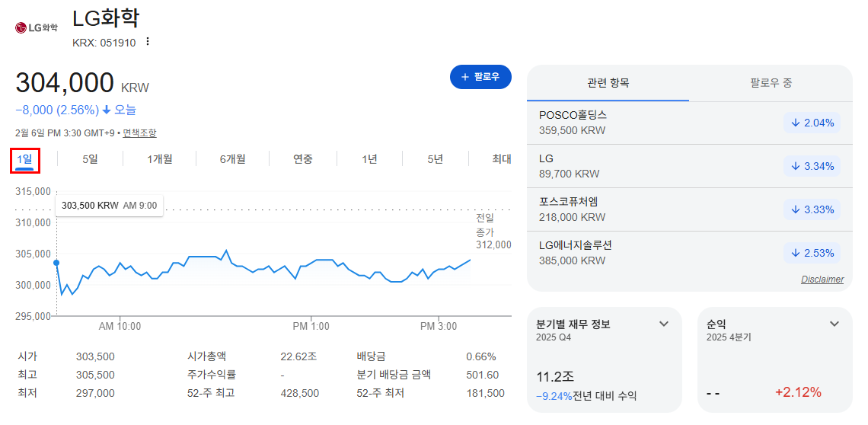
Task: Click the 52-주 최고 value 428,500
Action: point(299,394)
